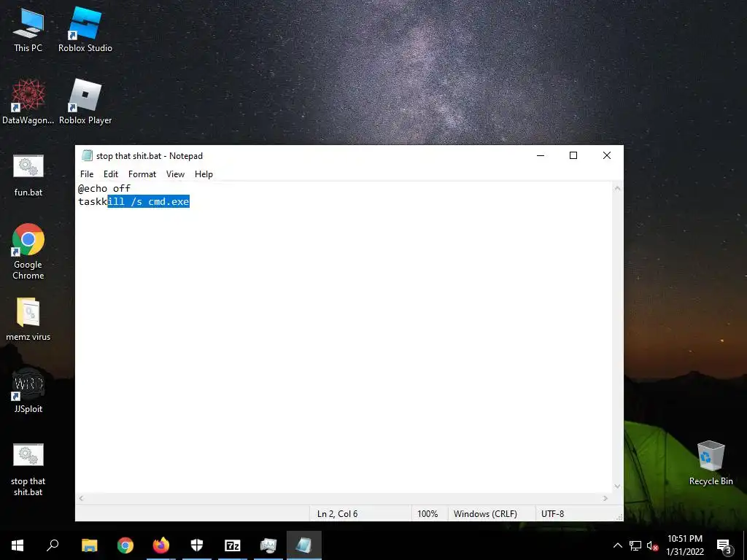
Task: Open File Explorer from taskbar
Action: click(90, 545)
